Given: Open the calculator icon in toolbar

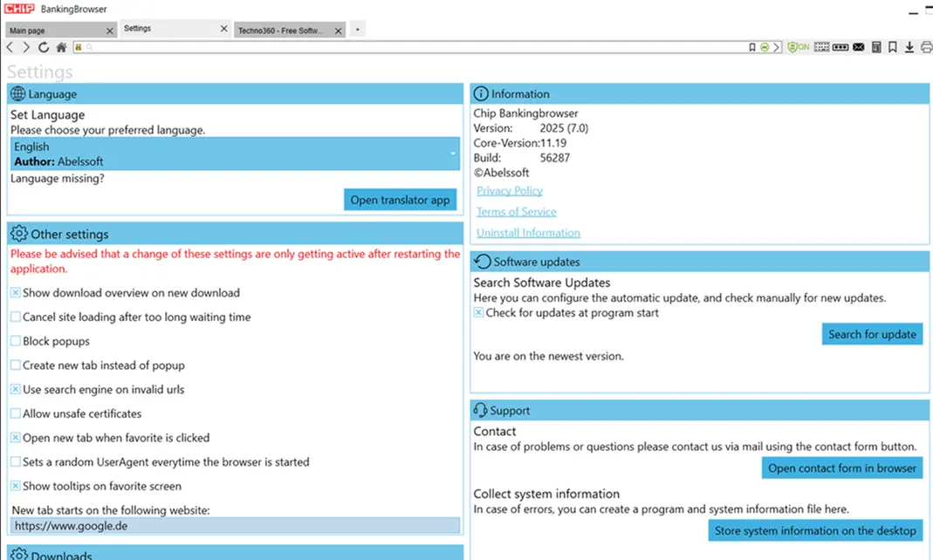Looking at the screenshot, I should (876, 47).
